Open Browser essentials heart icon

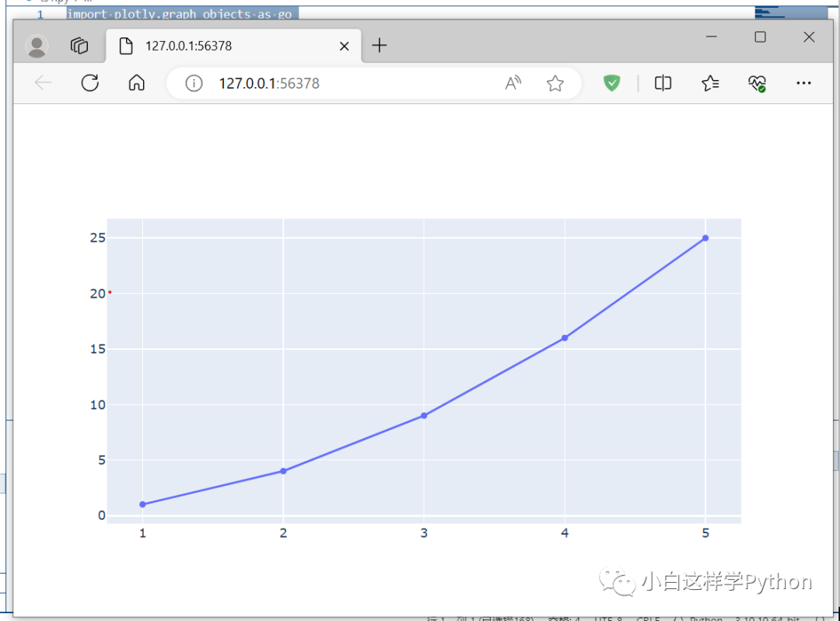(758, 83)
